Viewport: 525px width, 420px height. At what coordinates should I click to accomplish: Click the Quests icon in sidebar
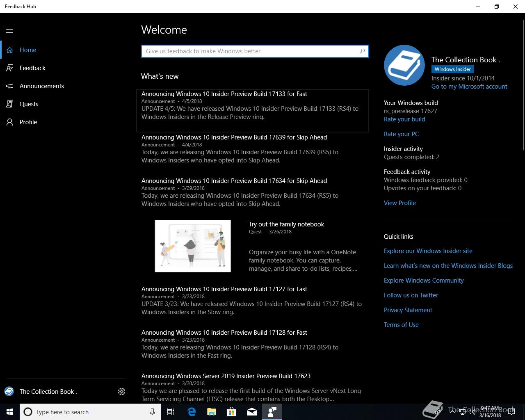click(10, 104)
